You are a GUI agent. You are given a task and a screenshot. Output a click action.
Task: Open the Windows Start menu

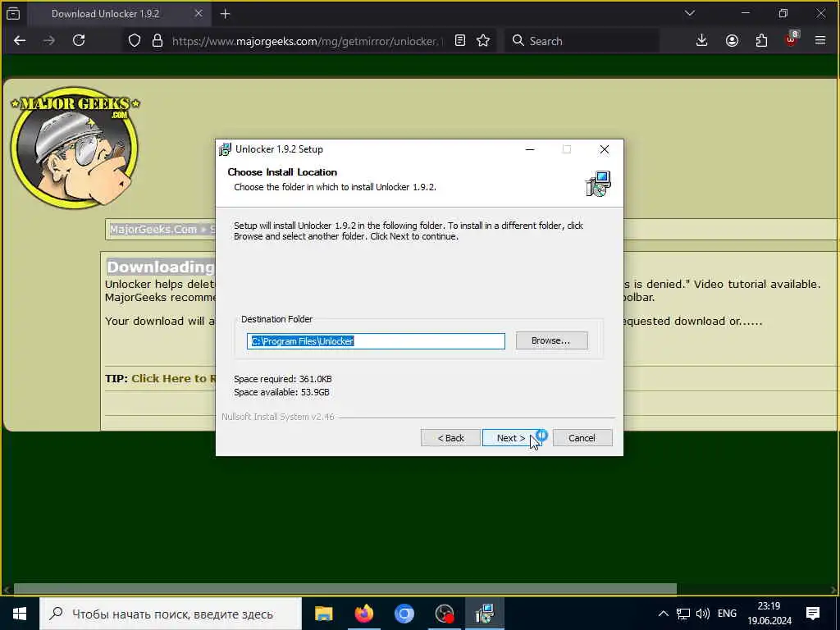coord(20,614)
